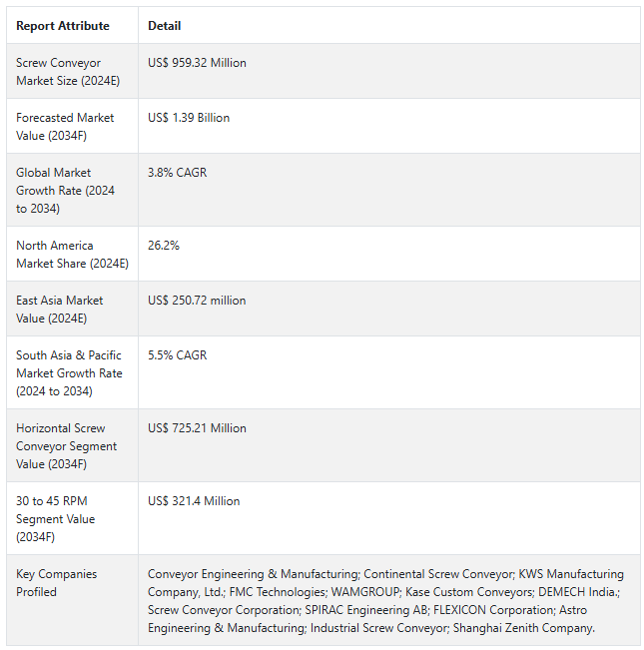Click the Report Attribute column header
Viewport: 644px width, 650px height.
point(63,26)
